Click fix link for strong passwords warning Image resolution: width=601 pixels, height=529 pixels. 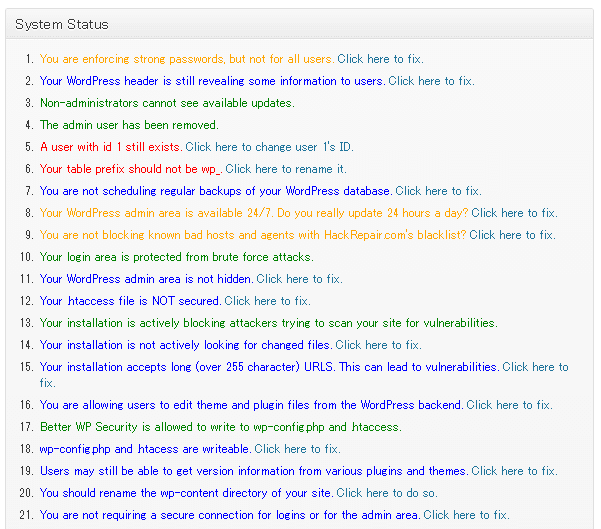click(380, 59)
